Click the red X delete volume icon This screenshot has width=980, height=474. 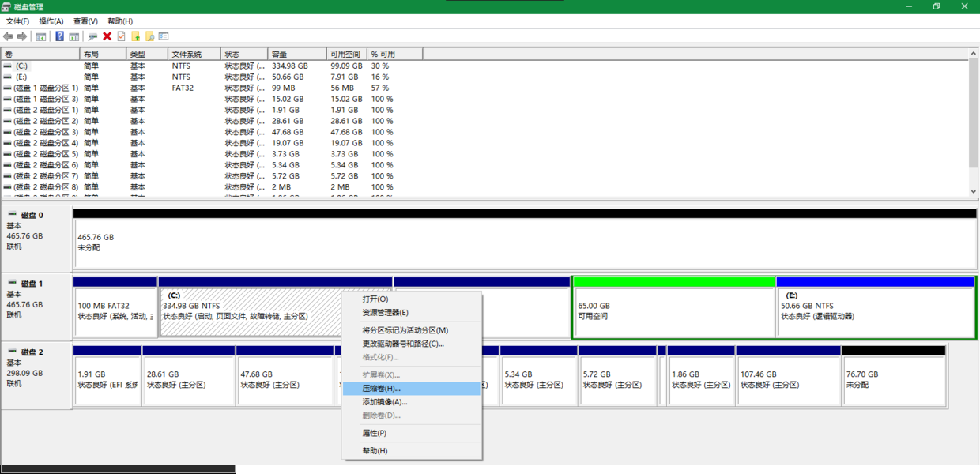click(x=106, y=36)
